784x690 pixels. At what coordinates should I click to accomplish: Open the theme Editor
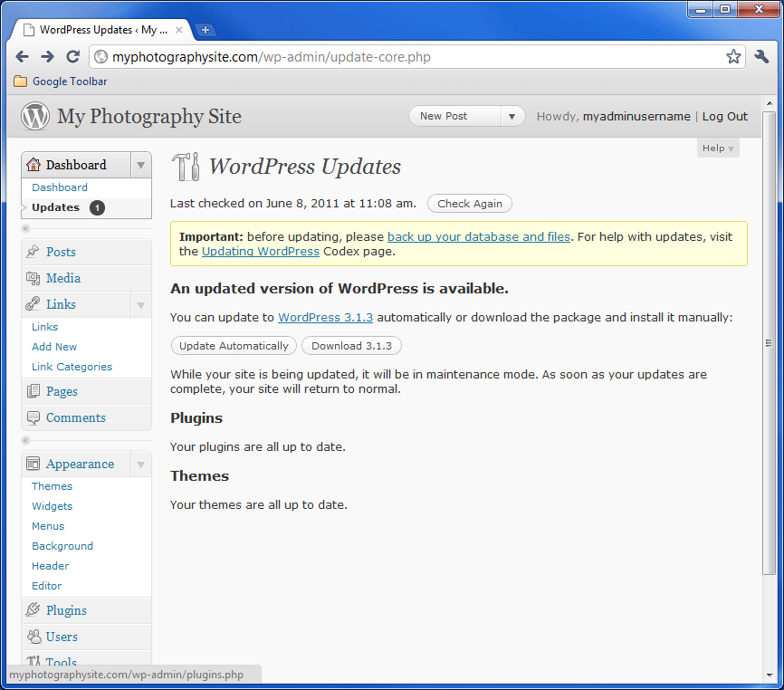(x=46, y=586)
